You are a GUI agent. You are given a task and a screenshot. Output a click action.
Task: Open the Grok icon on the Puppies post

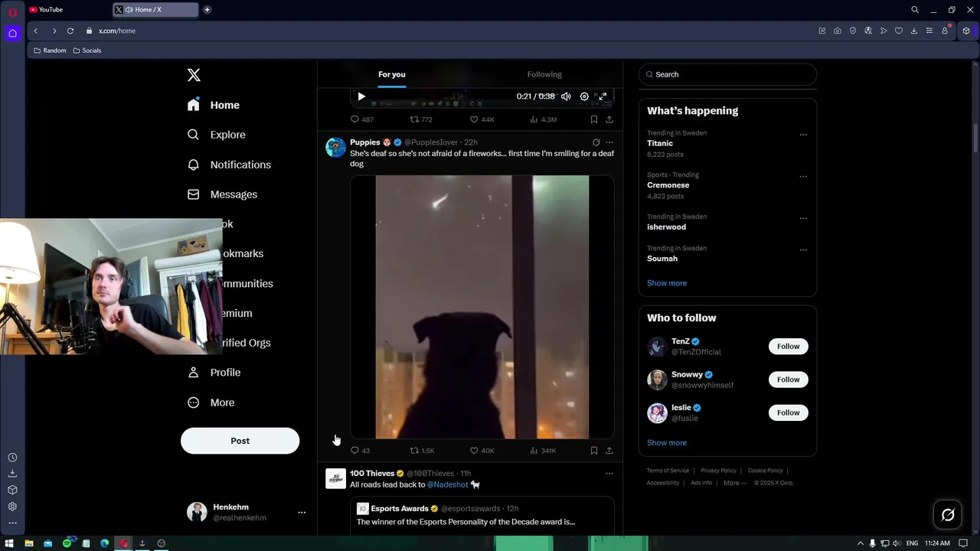pyautogui.click(x=596, y=142)
